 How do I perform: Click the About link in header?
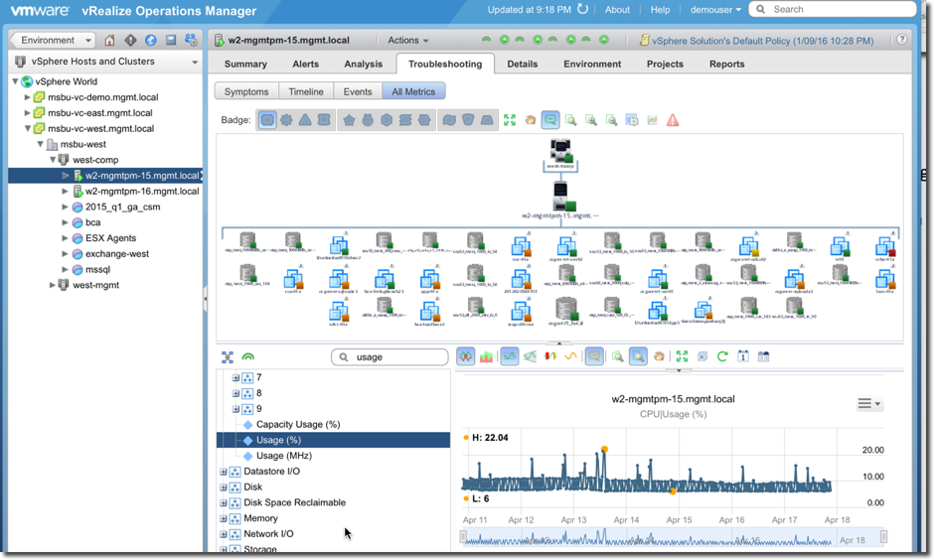[x=617, y=10]
